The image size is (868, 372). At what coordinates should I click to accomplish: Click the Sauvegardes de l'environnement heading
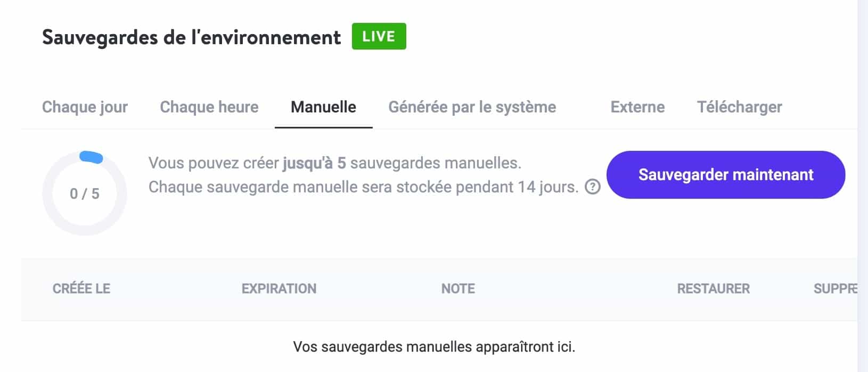(192, 37)
